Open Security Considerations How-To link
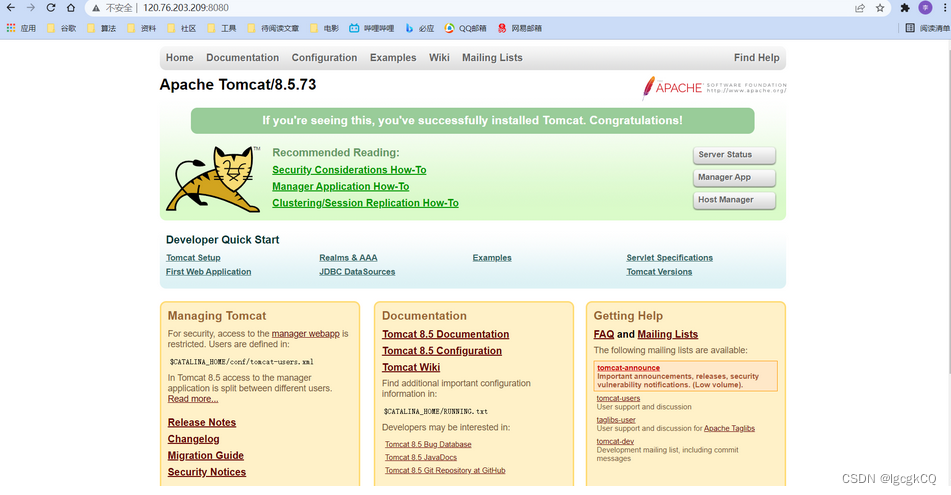 point(349,170)
